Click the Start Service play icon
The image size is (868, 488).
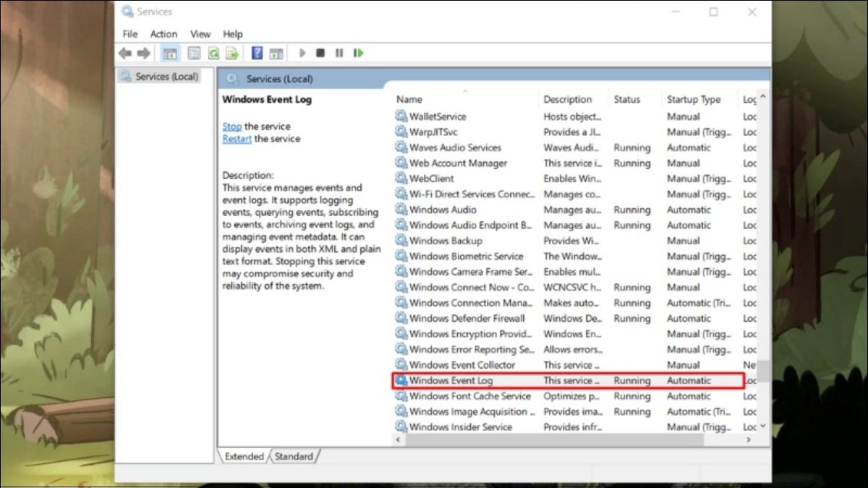pyautogui.click(x=302, y=53)
